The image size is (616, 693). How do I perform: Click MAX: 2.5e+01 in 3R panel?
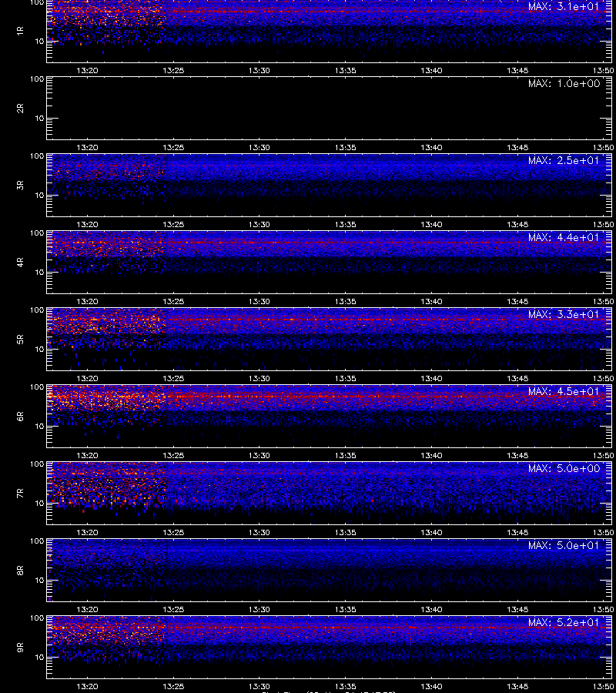coord(564,160)
